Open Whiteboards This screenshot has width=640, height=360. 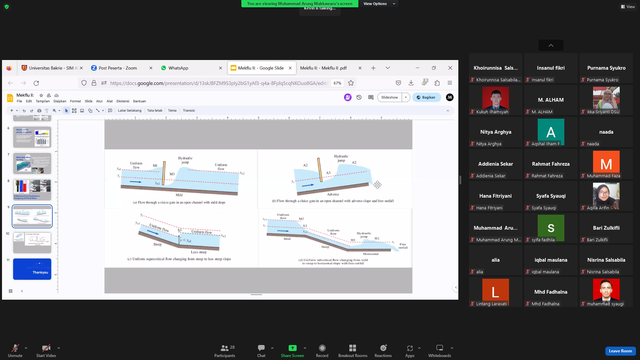(x=440, y=350)
